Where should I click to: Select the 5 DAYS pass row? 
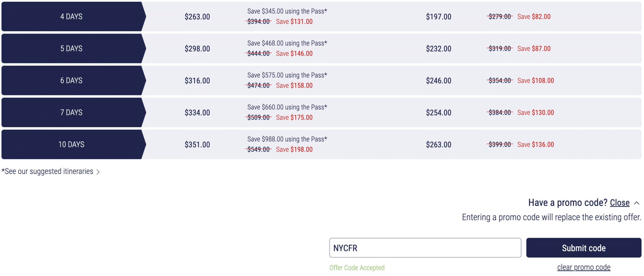coord(321,49)
